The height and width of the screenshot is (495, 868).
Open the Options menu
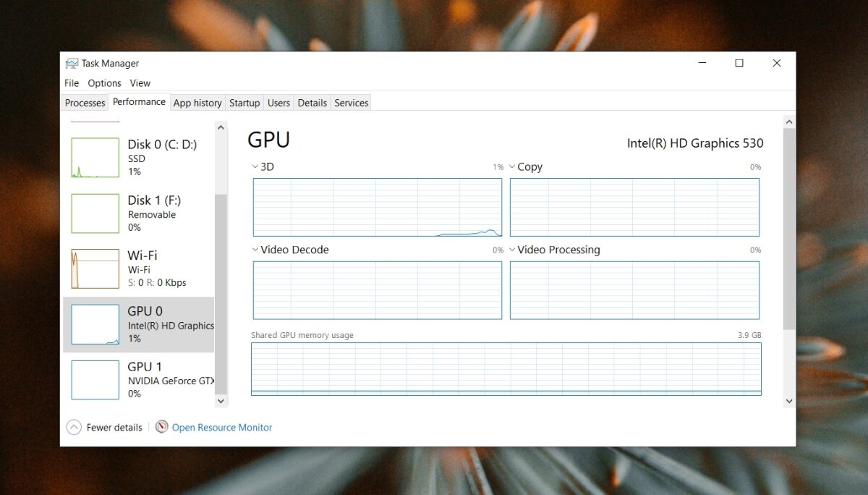(x=104, y=83)
